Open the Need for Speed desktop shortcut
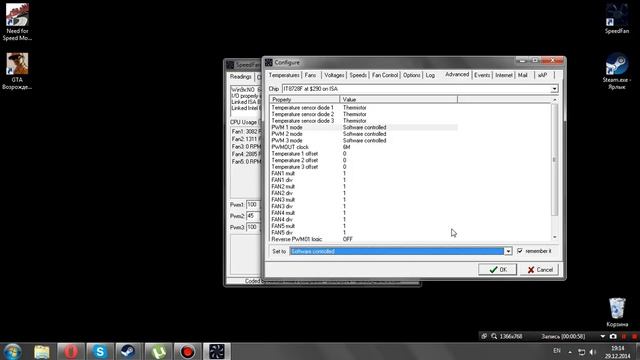The height and width of the screenshot is (360, 640). pyautogui.click(x=17, y=22)
